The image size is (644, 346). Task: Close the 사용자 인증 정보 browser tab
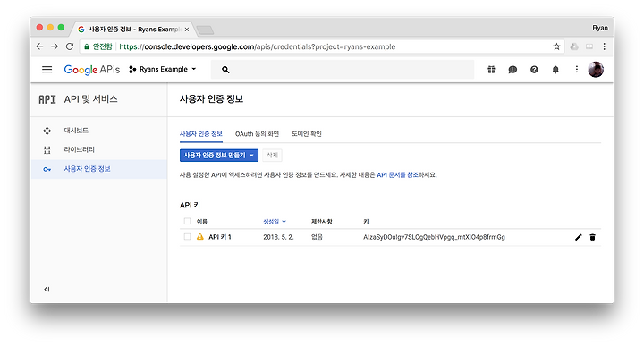pyautogui.click(x=186, y=30)
